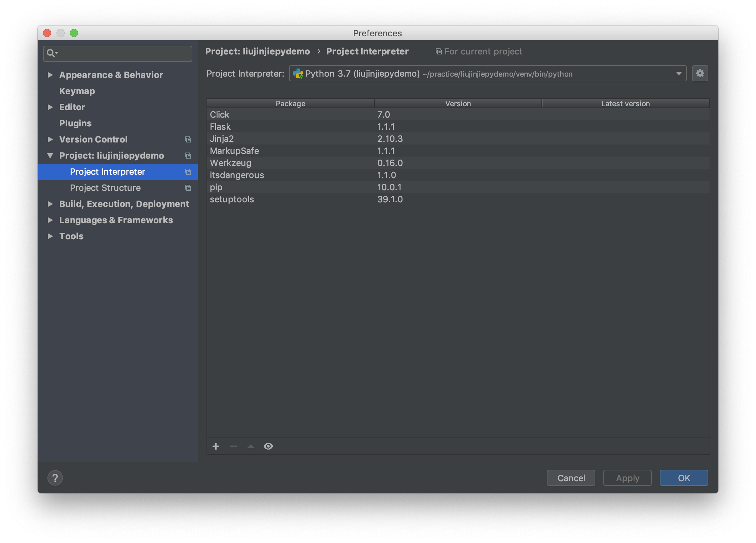Zoom the Preferences window with green button
This screenshot has height=543, width=756.
click(x=74, y=33)
